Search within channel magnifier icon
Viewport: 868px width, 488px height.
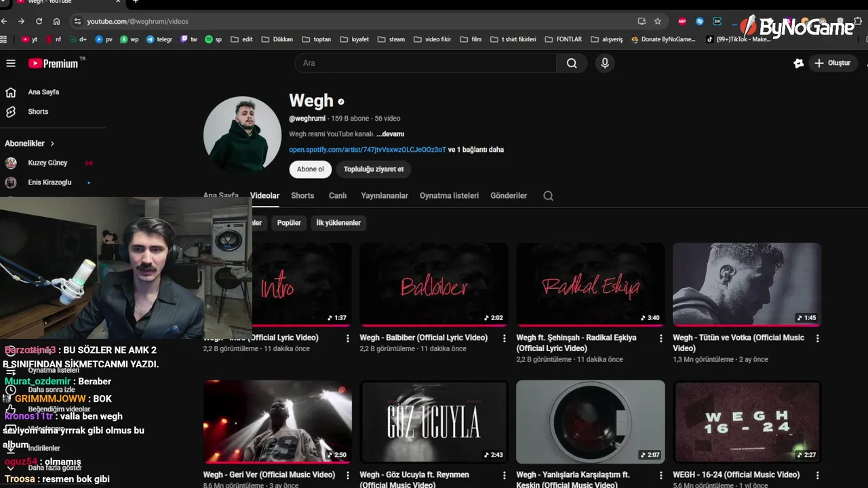point(549,196)
